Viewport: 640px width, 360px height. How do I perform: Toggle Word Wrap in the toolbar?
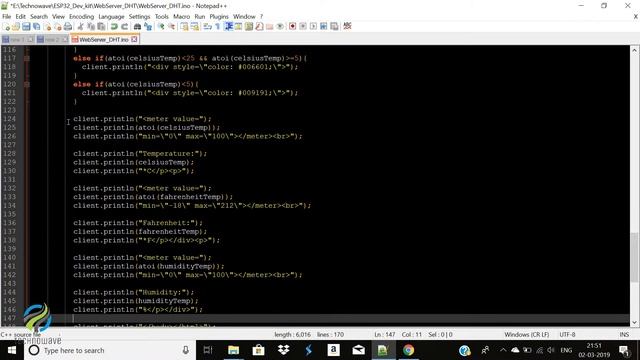[207, 27]
